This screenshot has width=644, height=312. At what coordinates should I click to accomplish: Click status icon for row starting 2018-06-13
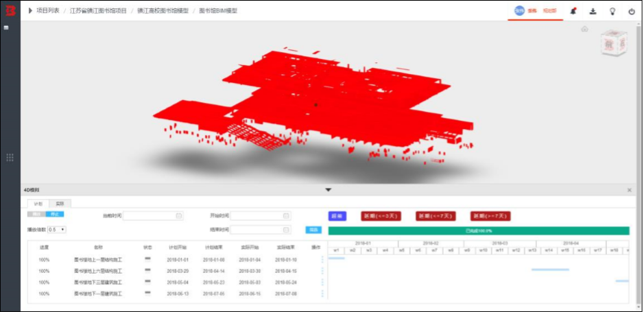coord(148,293)
